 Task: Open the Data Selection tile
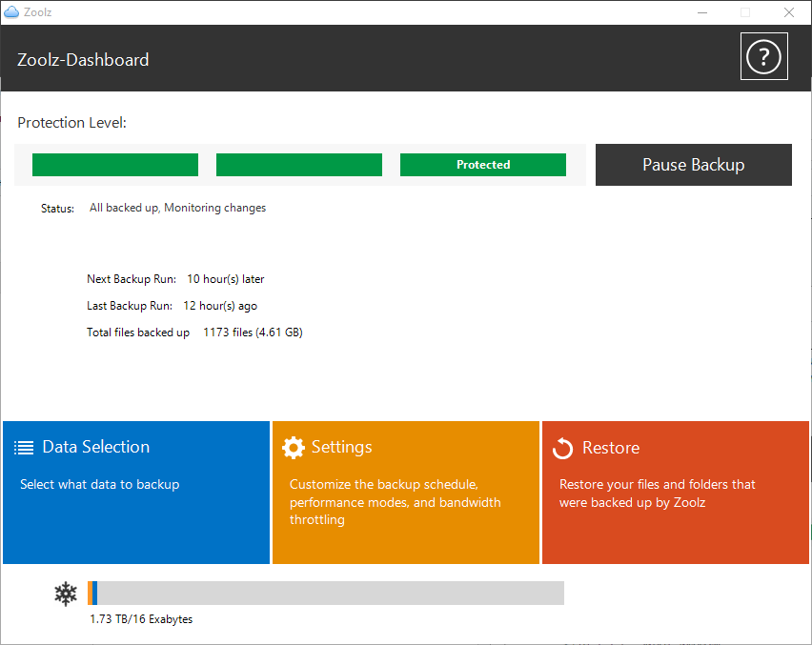point(136,493)
